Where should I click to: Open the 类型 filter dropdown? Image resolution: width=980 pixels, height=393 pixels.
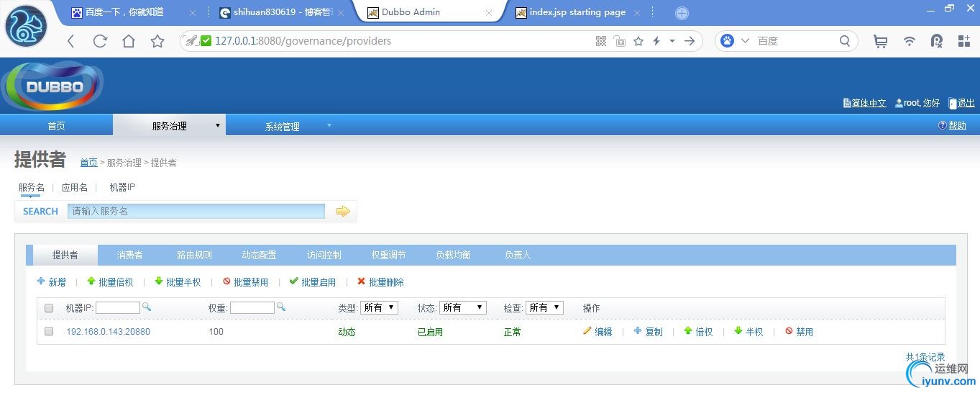coord(379,307)
